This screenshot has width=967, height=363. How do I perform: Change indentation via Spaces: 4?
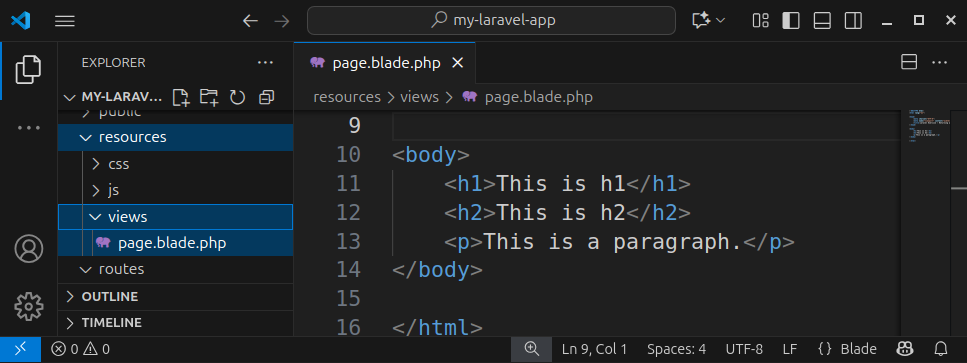[677, 349]
